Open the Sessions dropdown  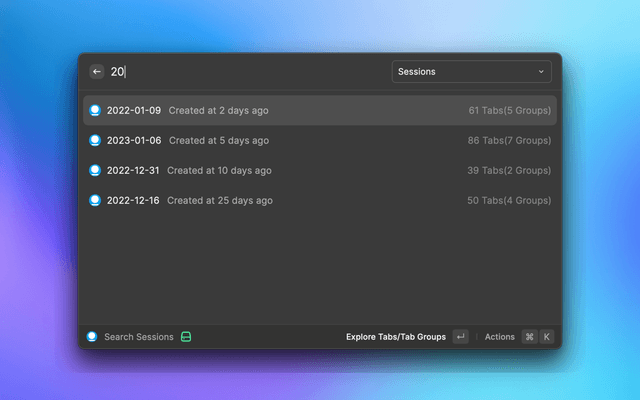coord(471,72)
